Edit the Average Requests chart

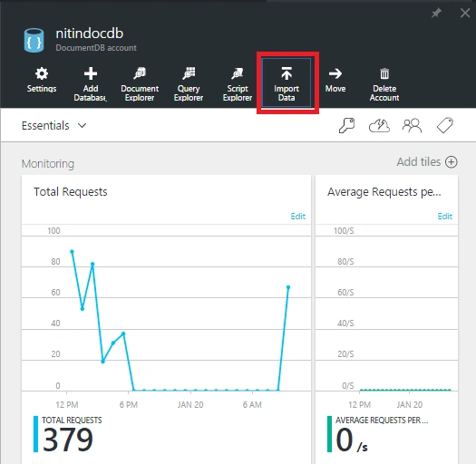click(445, 217)
